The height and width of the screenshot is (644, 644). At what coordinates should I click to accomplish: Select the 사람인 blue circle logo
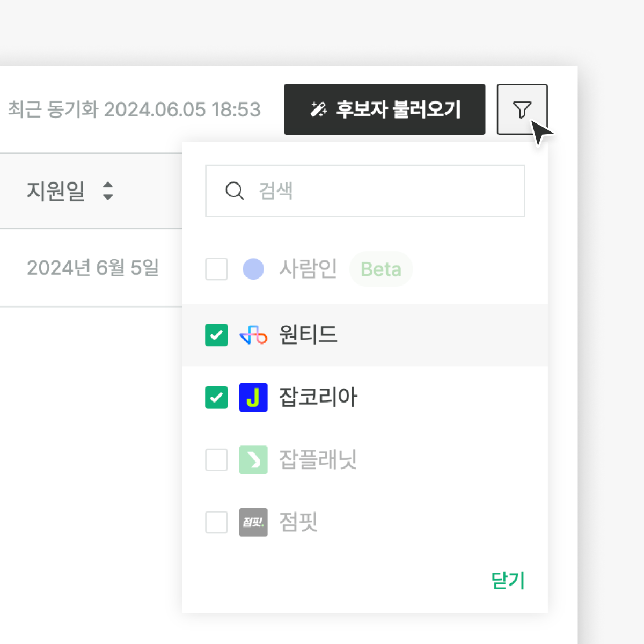pyautogui.click(x=253, y=269)
